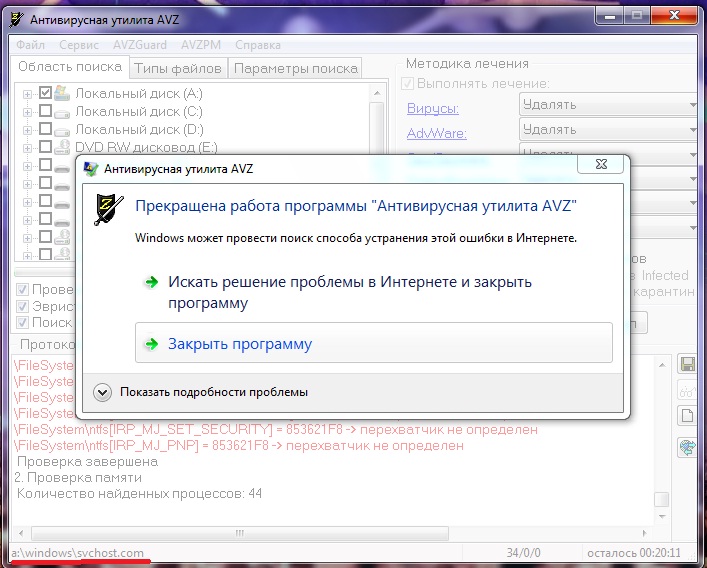The width and height of the screenshot is (707, 568).
Task: Click the blank document icon beside protocol
Action: tap(688, 416)
